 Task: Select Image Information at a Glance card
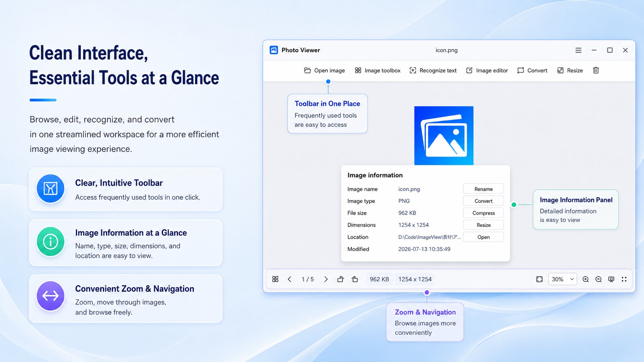pyautogui.click(x=126, y=243)
